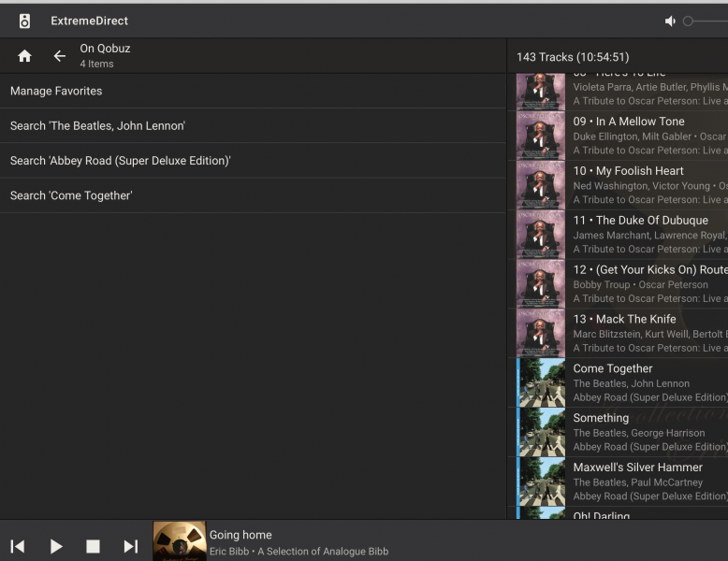Image resolution: width=728 pixels, height=561 pixels.
Task: Skip to previous track
Action: [18, 546]
